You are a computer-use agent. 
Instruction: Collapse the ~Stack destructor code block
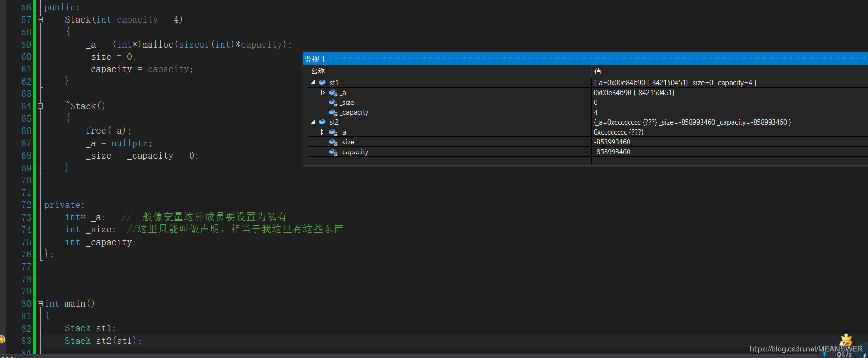(40, 106)
